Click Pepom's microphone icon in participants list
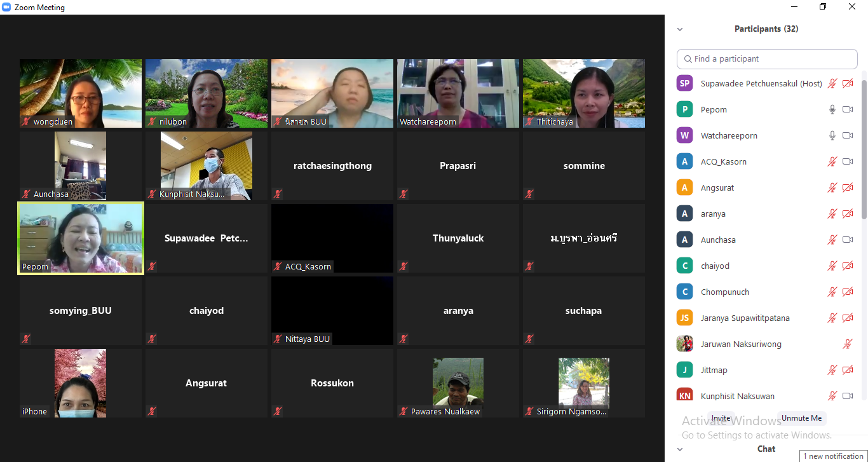The image size is (868, 462). 832,109
